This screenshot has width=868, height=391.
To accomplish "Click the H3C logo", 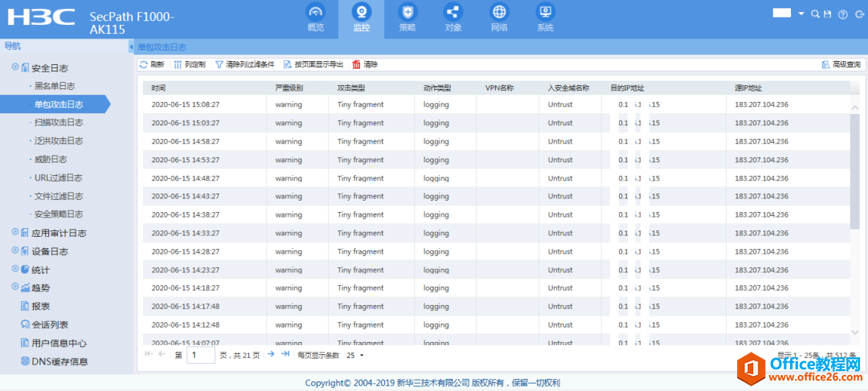I will tap(41, 17).
